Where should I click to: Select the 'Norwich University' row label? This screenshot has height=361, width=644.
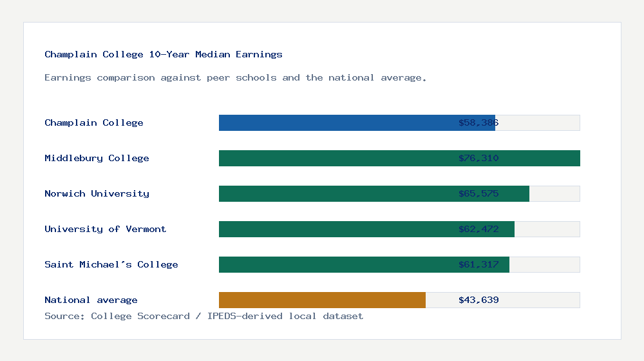click(x=97, y=193)
